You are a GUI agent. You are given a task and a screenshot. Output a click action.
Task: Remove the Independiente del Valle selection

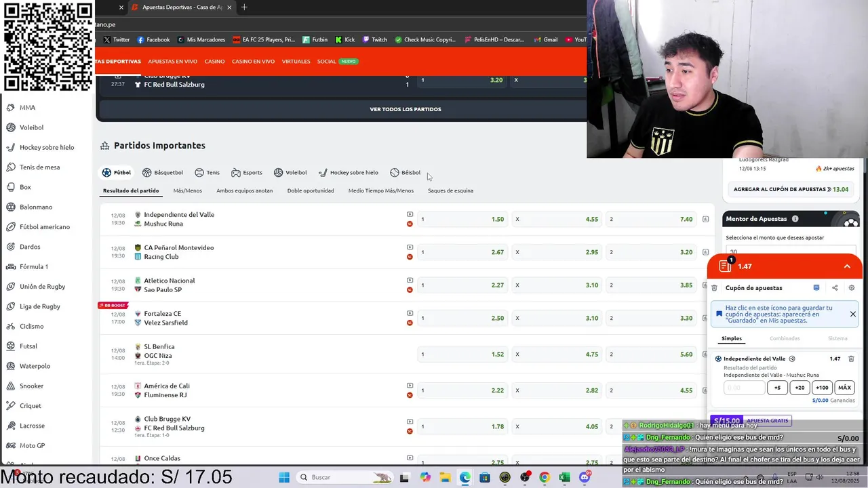851,359
